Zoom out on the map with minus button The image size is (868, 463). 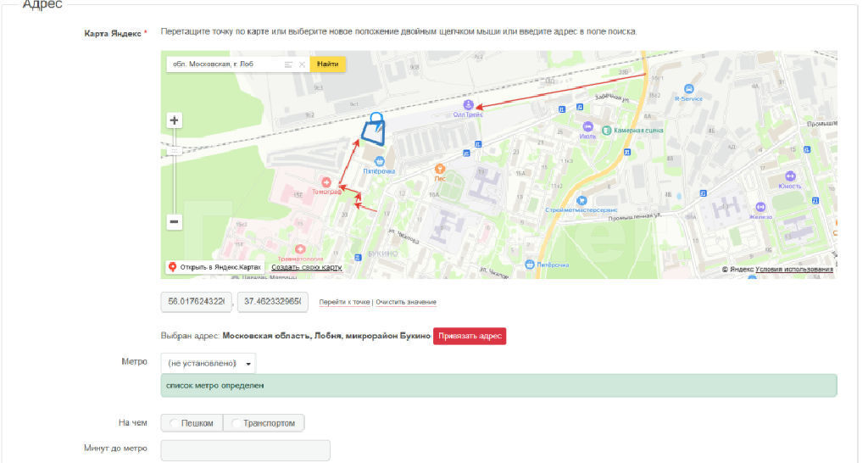click(x=174, y=222)
